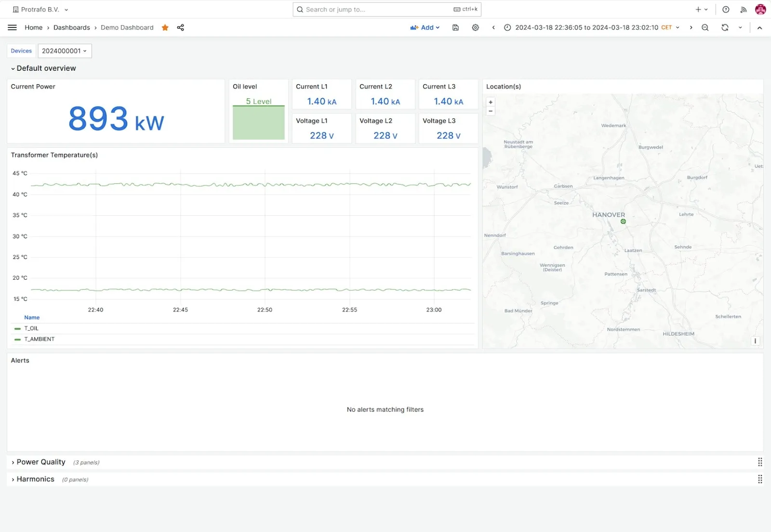Share the Demo Dashboard

pos(180,27)
